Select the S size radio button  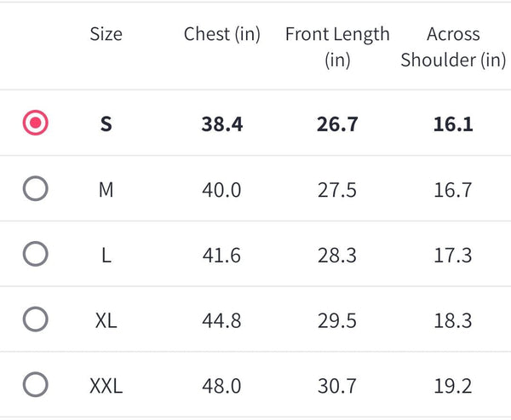click(35, 124)
